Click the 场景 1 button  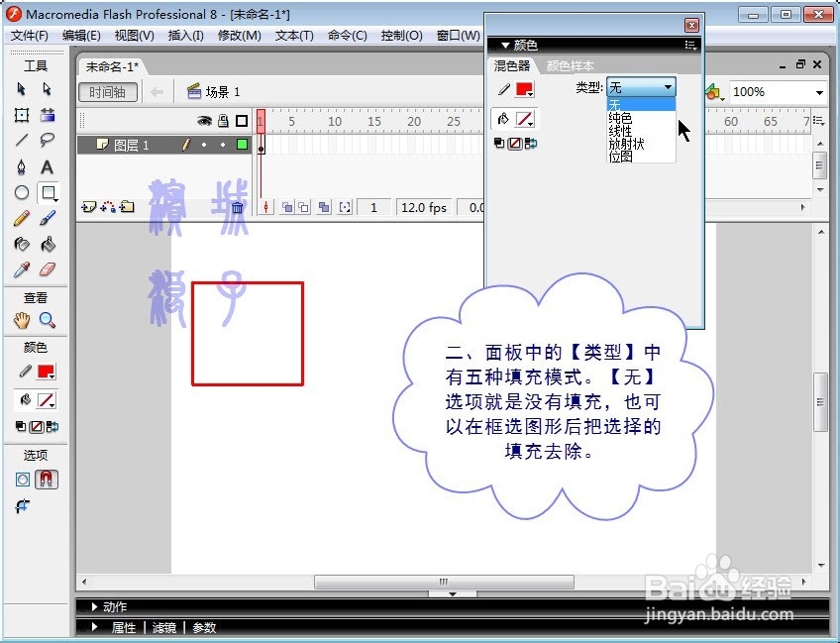tap(213, 91)
